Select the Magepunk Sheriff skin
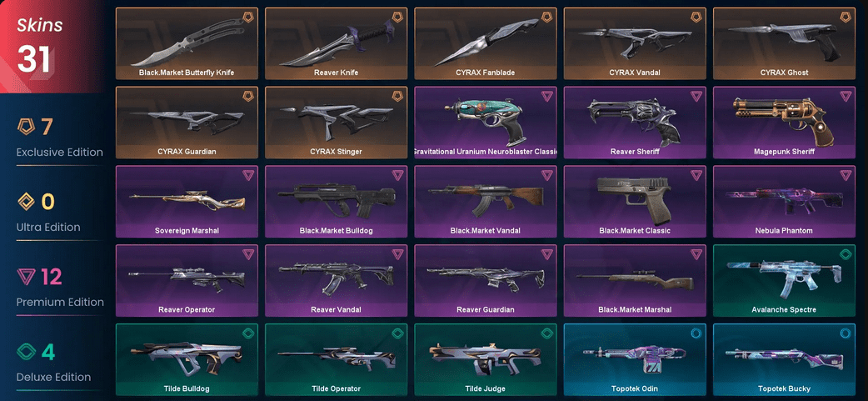868x401 pixels. [785, 123]
